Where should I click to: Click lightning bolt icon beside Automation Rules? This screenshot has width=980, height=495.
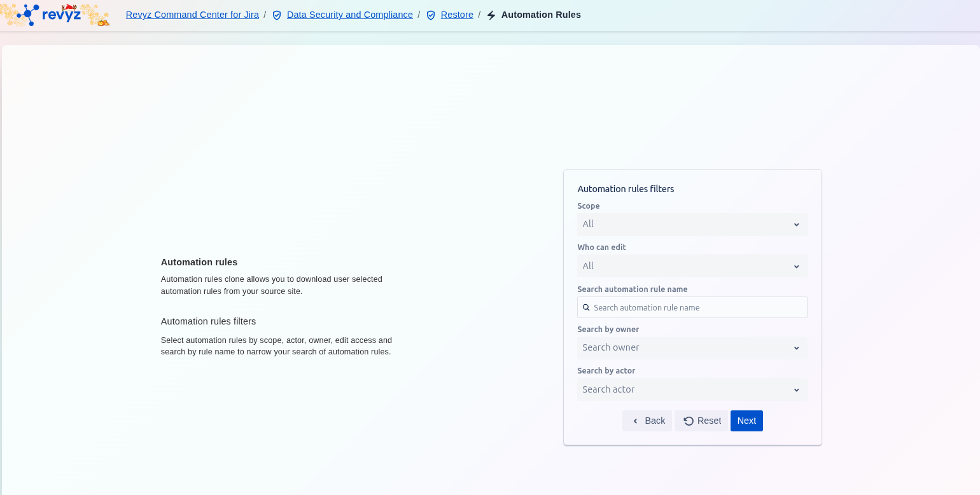(491, 15)
